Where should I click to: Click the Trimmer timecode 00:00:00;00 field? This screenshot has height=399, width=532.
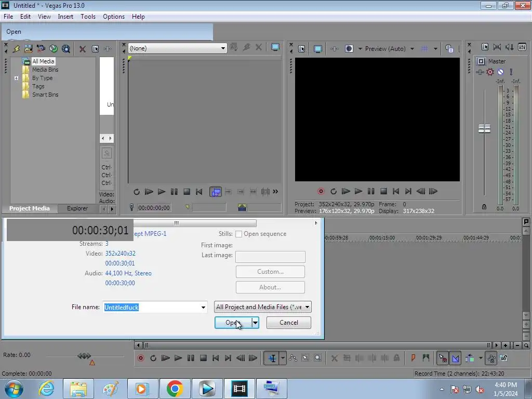[x=154, y=208]
